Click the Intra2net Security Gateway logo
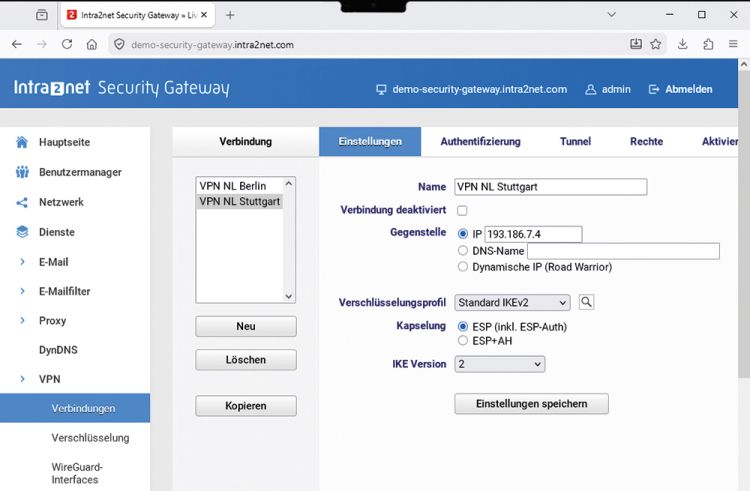 click(x=121, y=88)
